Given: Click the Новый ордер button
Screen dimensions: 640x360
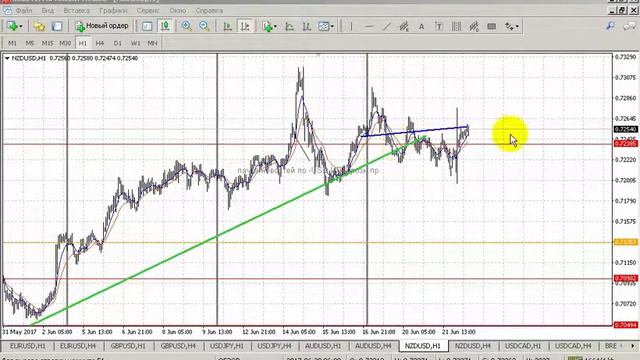Looking at the screenshot, I should pos(102,26).
